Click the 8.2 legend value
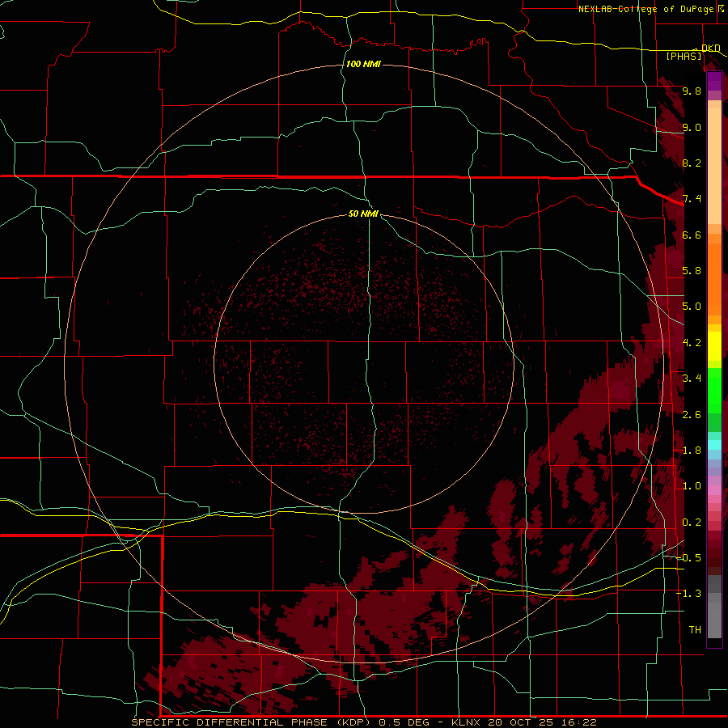The width and height of the screenshot is (728, 728). (x=692, y=163)
